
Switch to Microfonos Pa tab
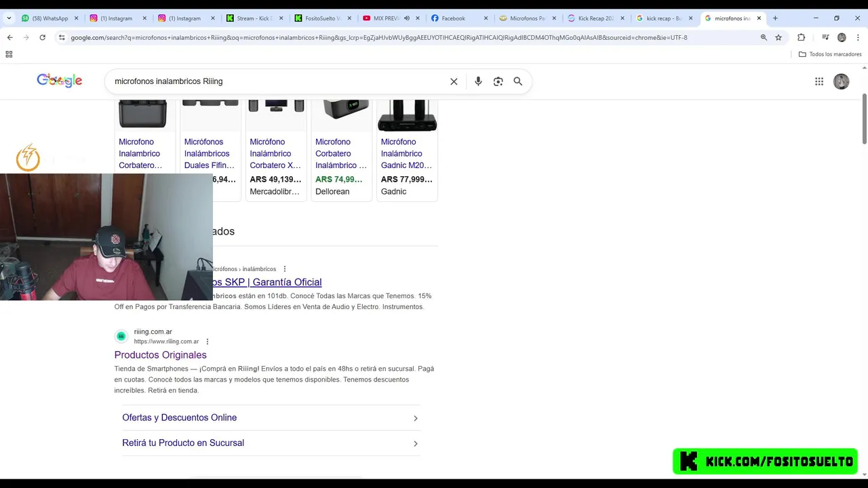(528, 18)
